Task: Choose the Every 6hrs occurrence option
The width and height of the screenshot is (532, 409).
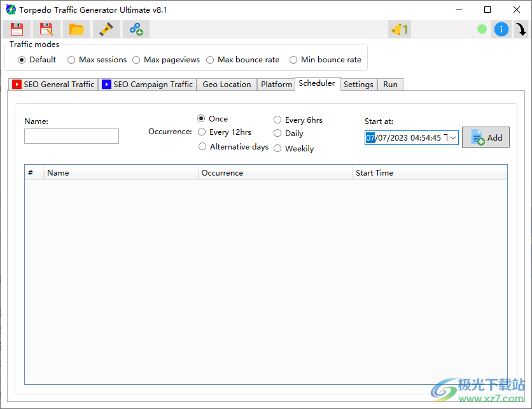Action: [x=277, y=120]
